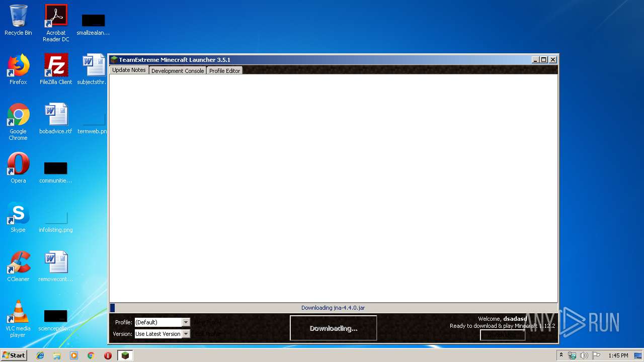The width and height of the screenshot is (644, 362).
Task: Maximize the TeamExtreme Minecraft Launcher window
Action: click(x=544, y=60)
